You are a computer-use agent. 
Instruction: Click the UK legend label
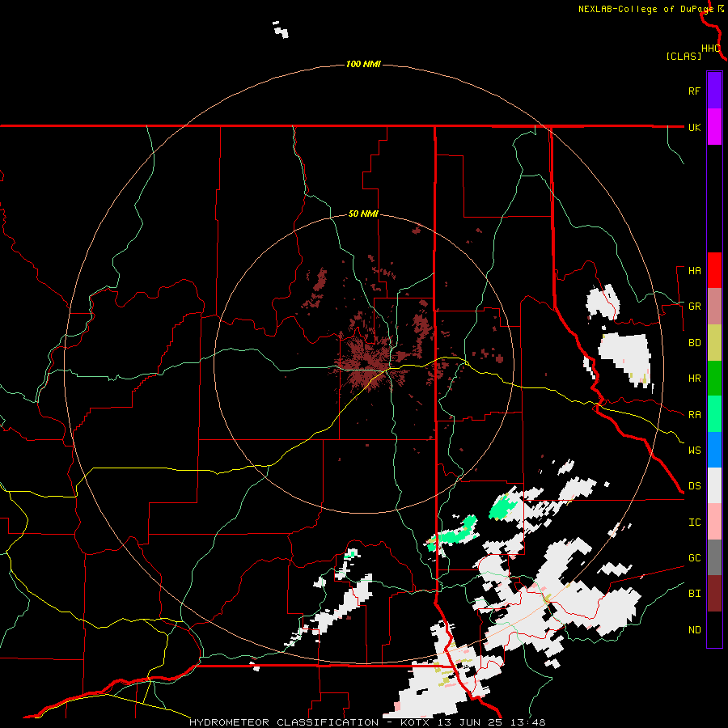(x=694, y=127)
